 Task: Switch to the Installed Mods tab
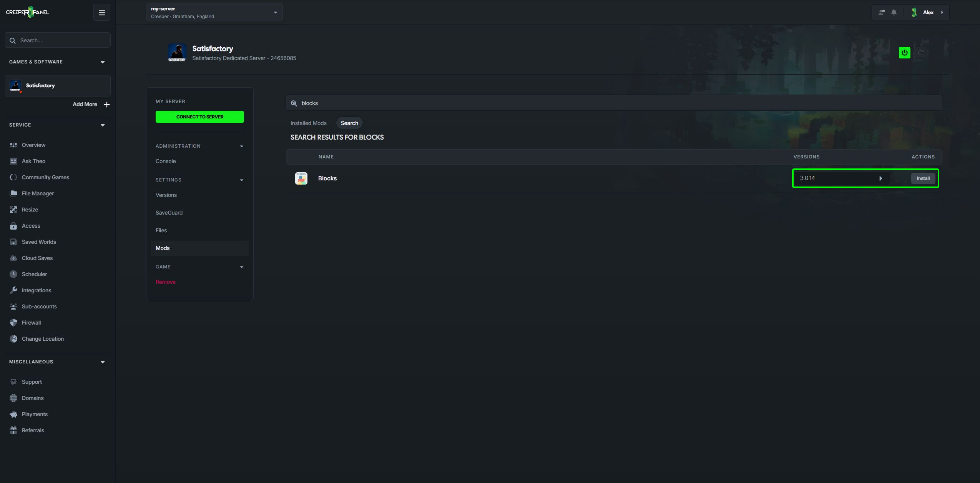[308, 123]
